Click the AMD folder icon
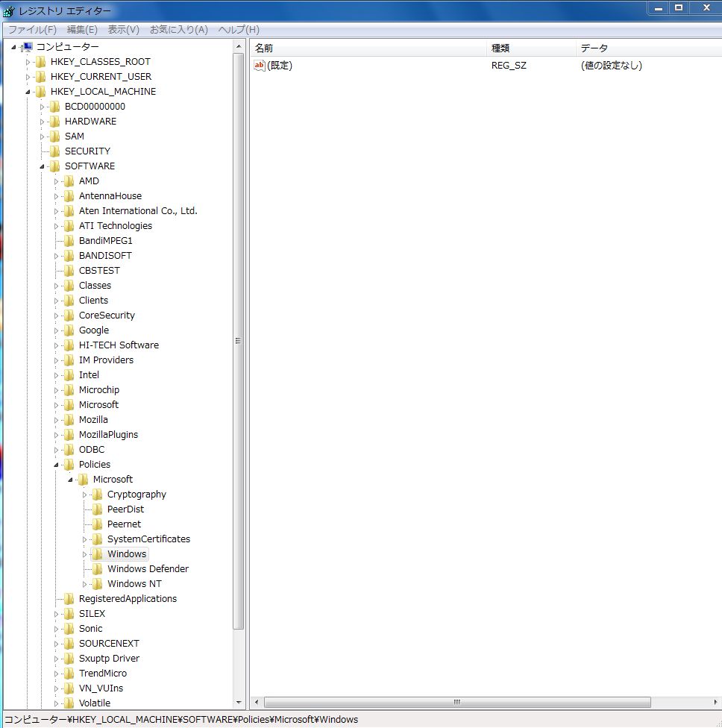Viewport: 722px width, 728px height. click(x=69, y=181)
